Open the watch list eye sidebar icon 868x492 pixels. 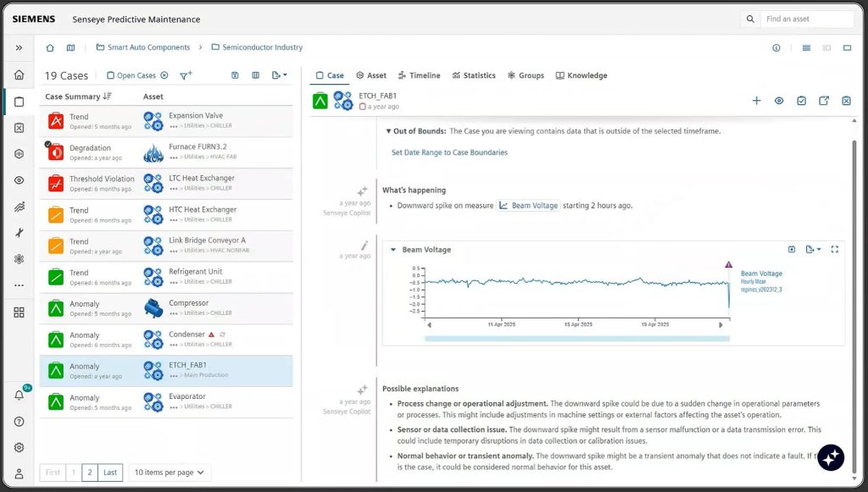click(x=19, y=180)
